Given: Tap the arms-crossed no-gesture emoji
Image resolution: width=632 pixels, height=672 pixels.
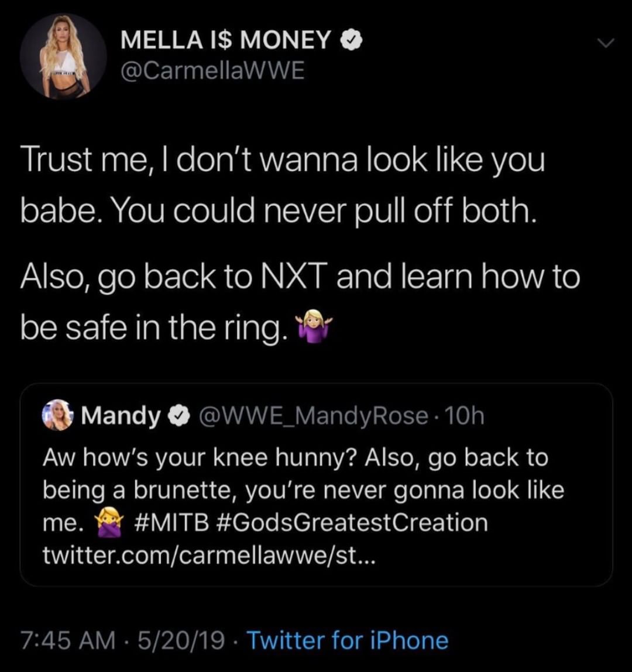Looking at the screenshot, I should (110, 522).
